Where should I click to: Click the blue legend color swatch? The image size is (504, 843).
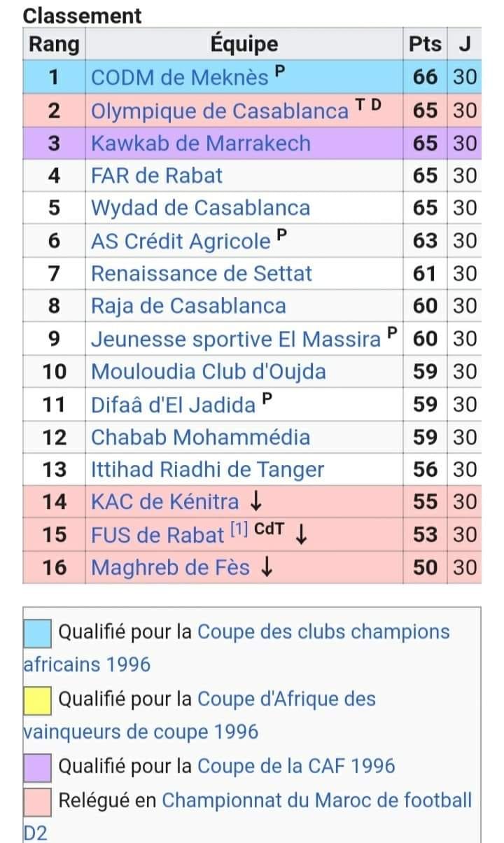[38, 633]
